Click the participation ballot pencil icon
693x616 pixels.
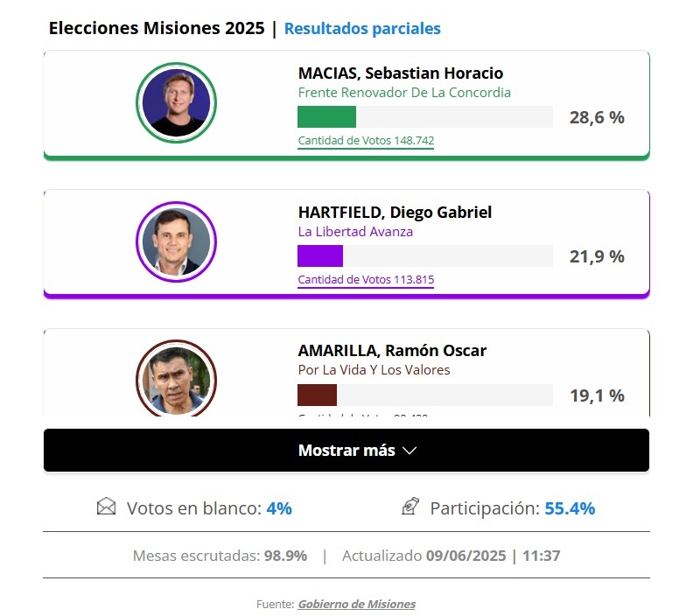pos(409,507)
